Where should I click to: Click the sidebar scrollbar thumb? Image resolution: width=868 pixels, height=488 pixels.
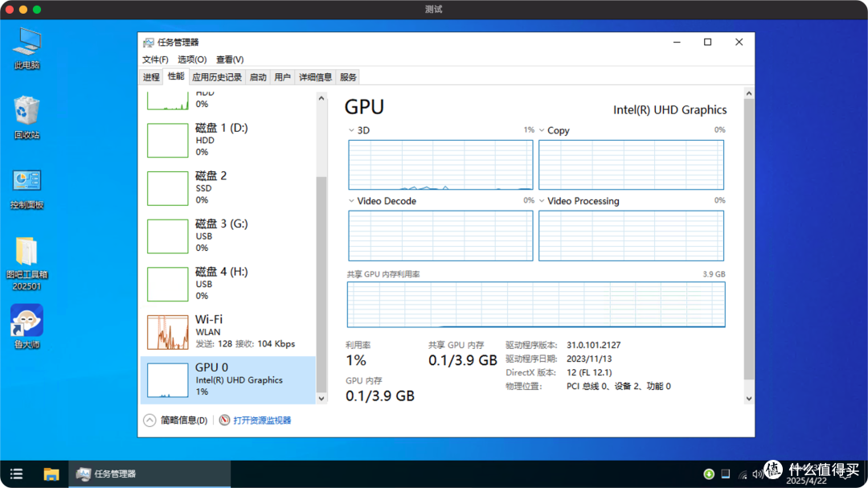click(321, 284)
